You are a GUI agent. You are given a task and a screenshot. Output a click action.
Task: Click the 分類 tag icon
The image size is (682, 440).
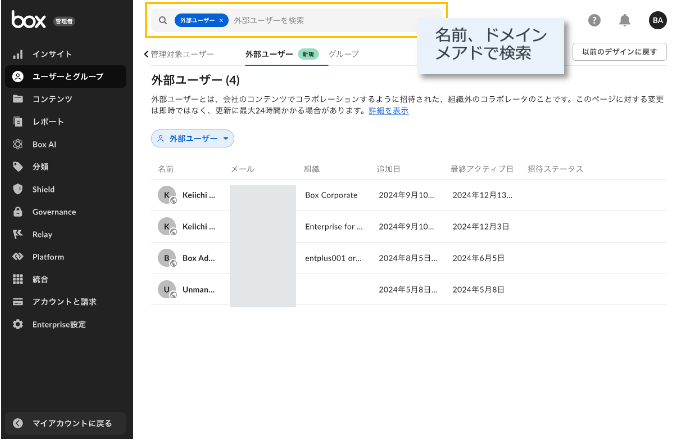pos(18,167)
